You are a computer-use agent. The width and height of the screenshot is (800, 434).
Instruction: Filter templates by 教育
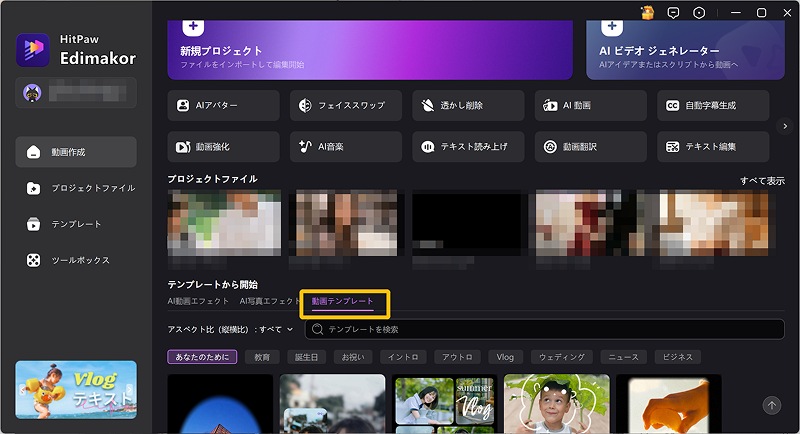click(x=262, y=357)
